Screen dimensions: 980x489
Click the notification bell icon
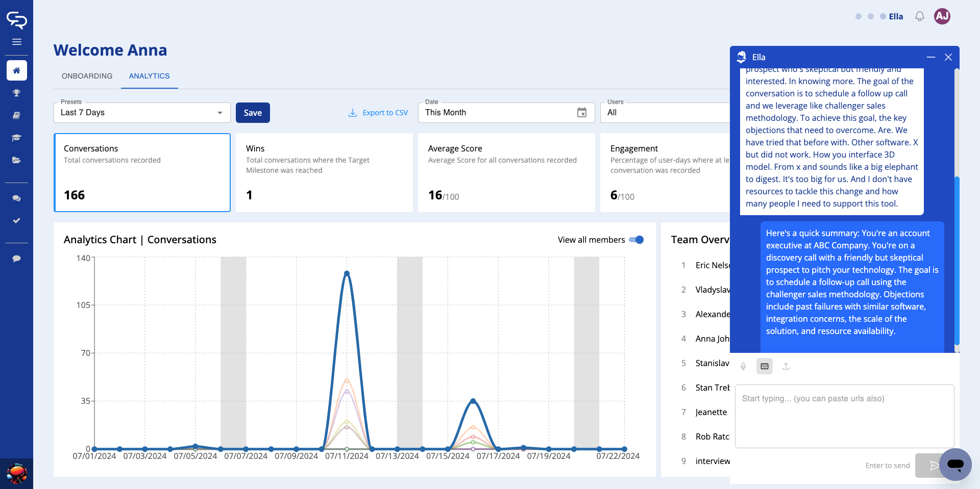click(x=919, y=16)
